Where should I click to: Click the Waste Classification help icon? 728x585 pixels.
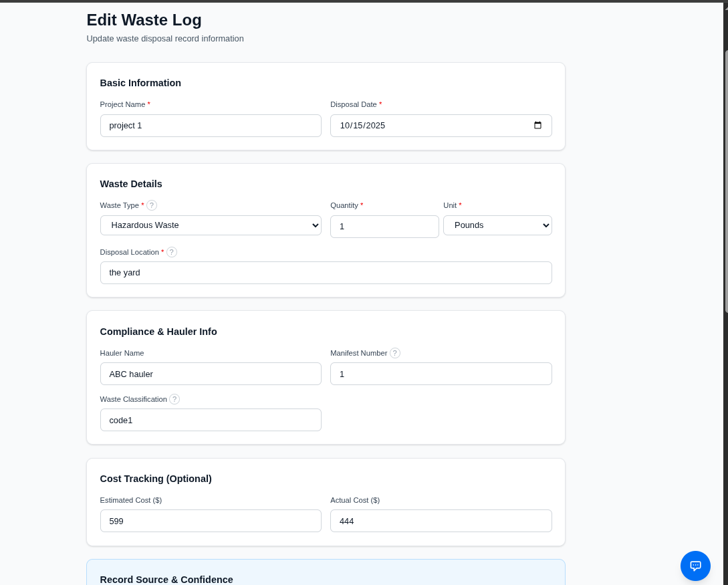(174, 399)
